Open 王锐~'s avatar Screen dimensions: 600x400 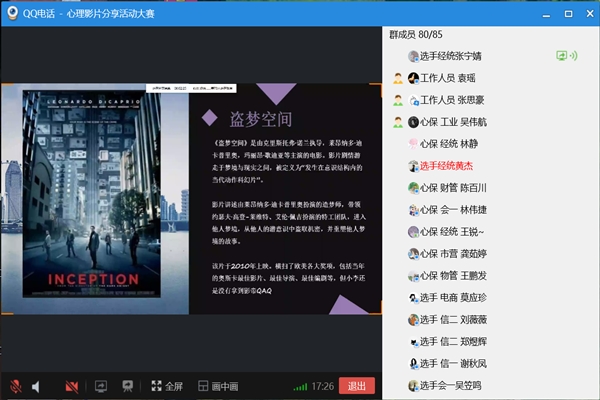point(413,232)
